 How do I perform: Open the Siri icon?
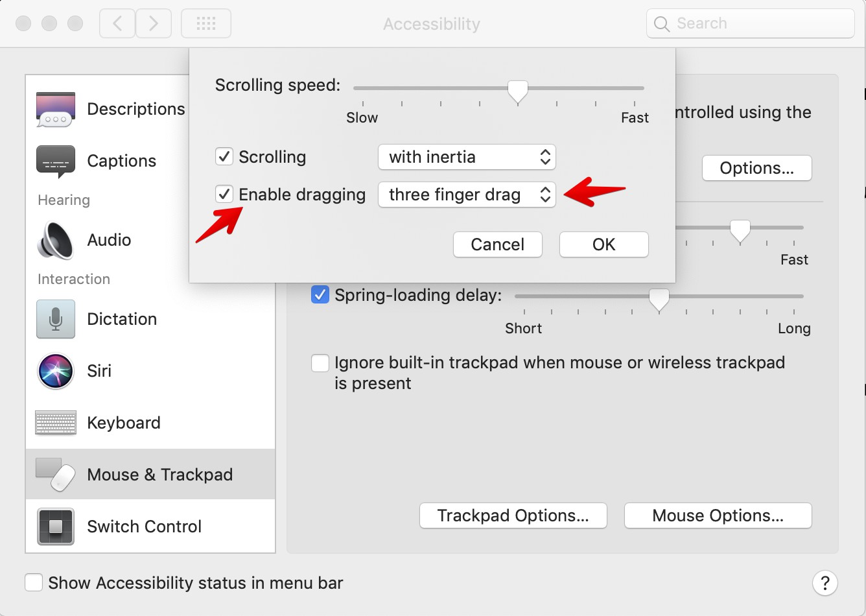56,371
